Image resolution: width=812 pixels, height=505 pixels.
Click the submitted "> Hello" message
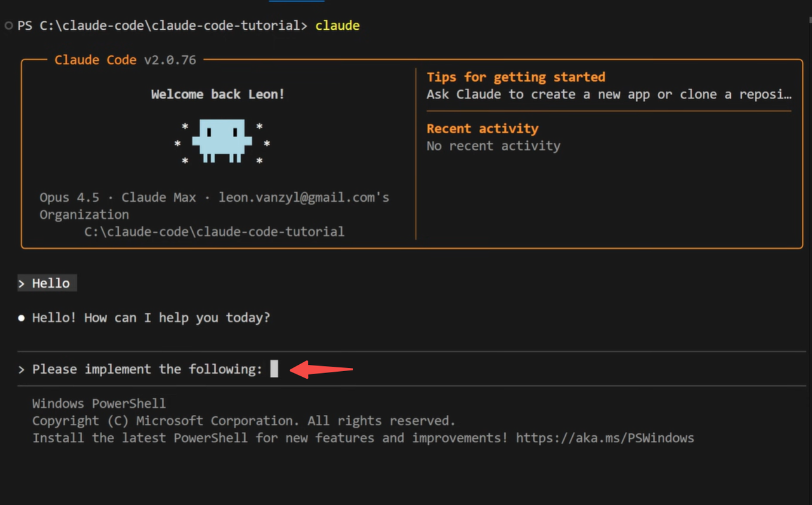47,283
